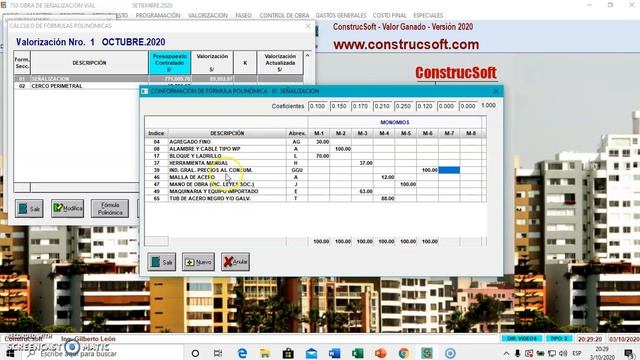
Task: Click the volume speaker tray icon
Action: click(x=563, y=353)
